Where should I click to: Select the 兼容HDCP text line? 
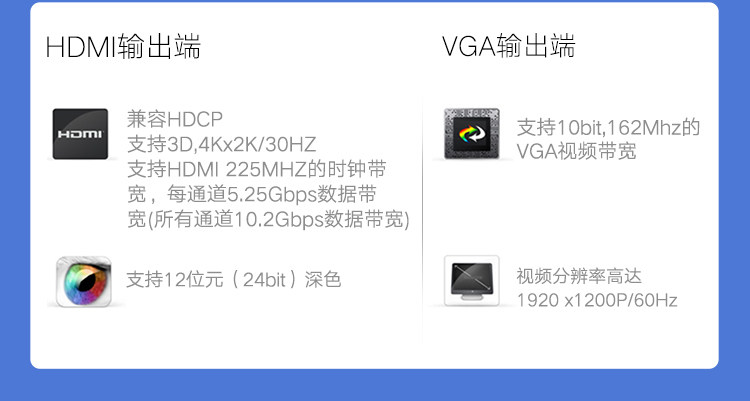tap(175, 119)
